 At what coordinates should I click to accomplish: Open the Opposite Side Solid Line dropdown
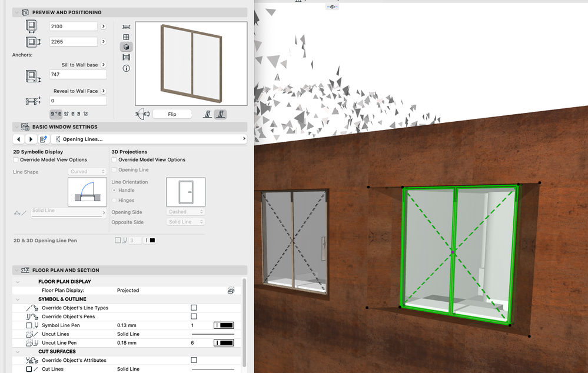coord(185,222)
